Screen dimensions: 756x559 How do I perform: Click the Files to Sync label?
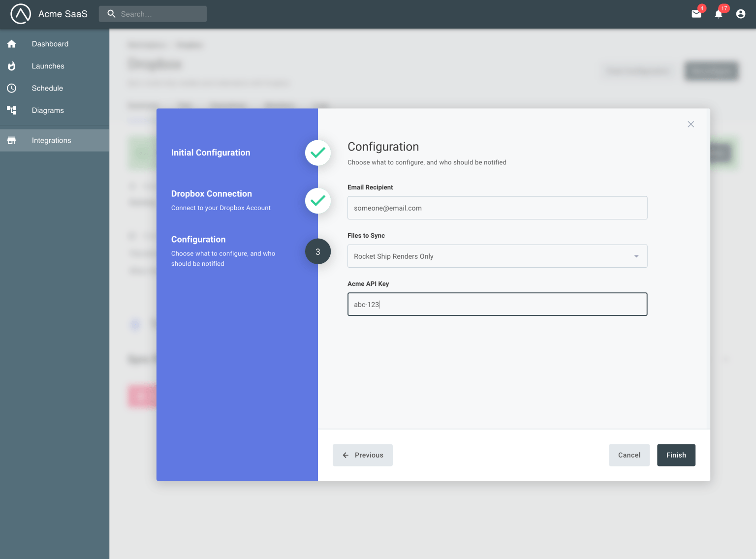point(366,236)
